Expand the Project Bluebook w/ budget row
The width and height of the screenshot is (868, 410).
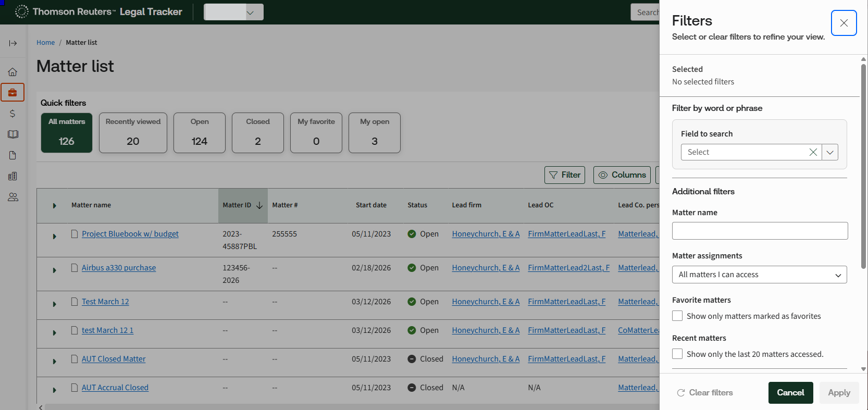coord(54,237)
